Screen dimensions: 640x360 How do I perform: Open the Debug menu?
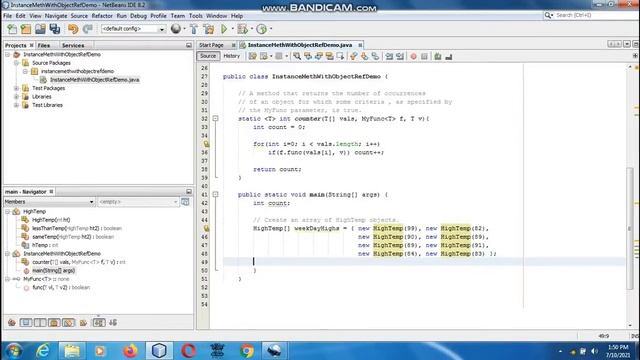[138, 16]
